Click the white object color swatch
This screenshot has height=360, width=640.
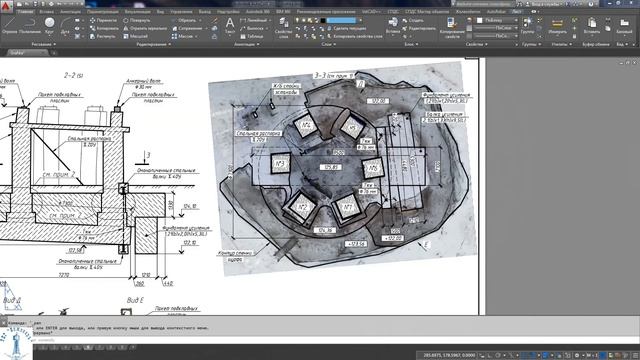(480, 20)
